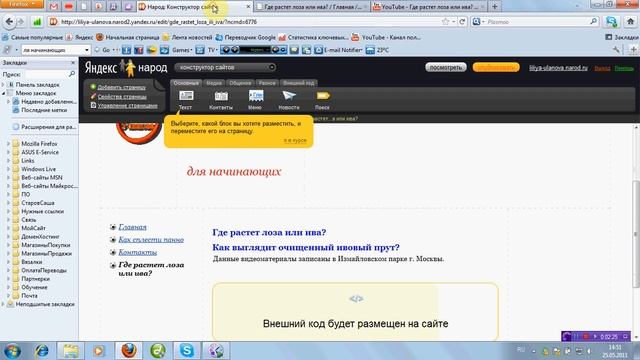Bookmark page with the star icon
Image resolution: width=640 pixels, height=360 pixels.
coord(445,22)
